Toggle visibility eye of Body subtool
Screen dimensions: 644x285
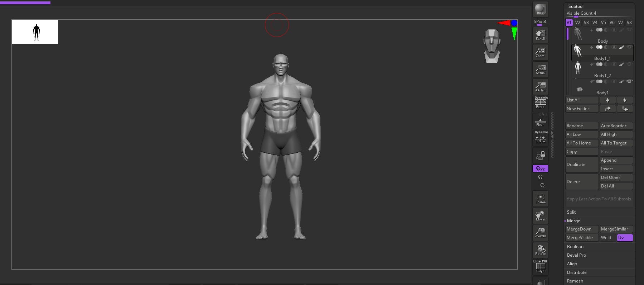[x=629, y=30]
